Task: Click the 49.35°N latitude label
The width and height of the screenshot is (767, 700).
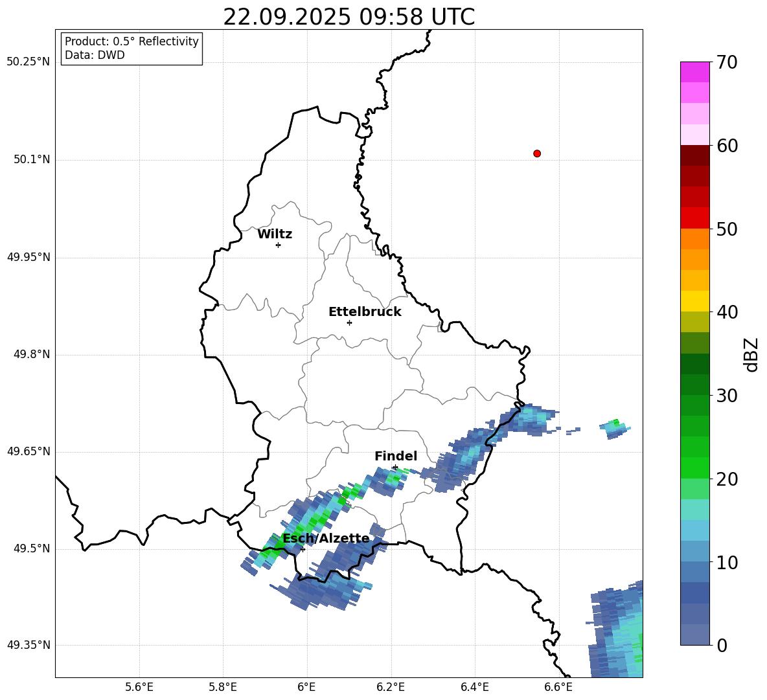Action: pos(29,645)
